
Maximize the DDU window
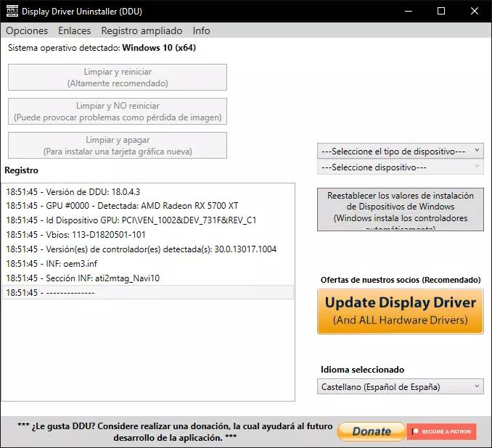point(441,11)
